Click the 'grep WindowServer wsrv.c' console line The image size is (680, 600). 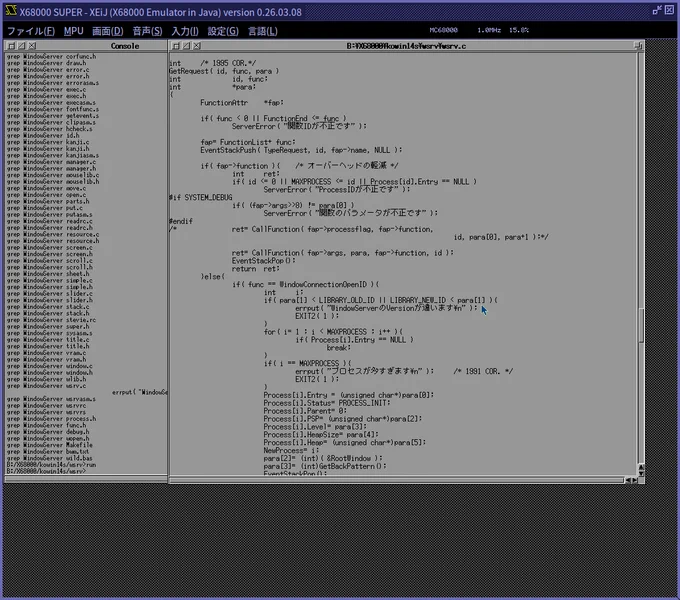(46, 385)
